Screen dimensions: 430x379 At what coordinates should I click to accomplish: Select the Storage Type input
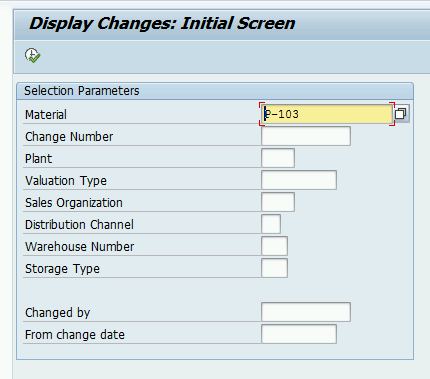click(x=274, y=268)
